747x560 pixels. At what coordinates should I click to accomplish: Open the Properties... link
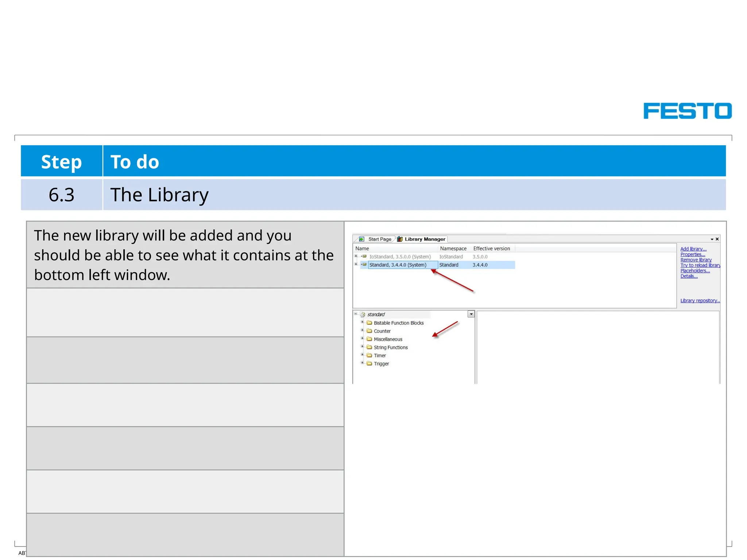pos(693,254)
